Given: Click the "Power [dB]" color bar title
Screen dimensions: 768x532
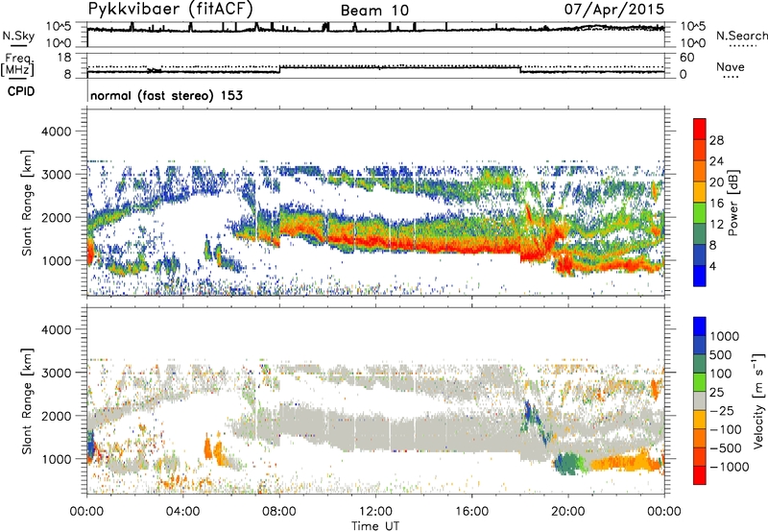Looking at the screenshot, I should [x=732, y=203].
